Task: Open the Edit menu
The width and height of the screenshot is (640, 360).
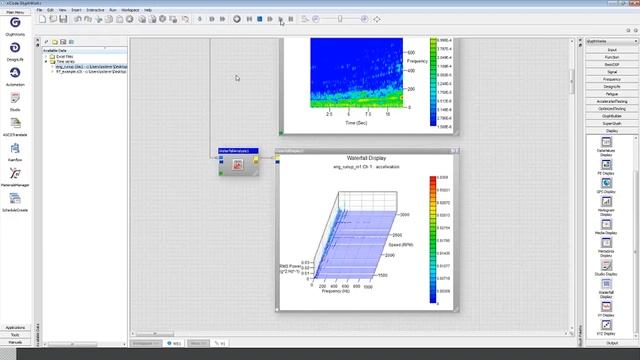Action: click(50, 10)
